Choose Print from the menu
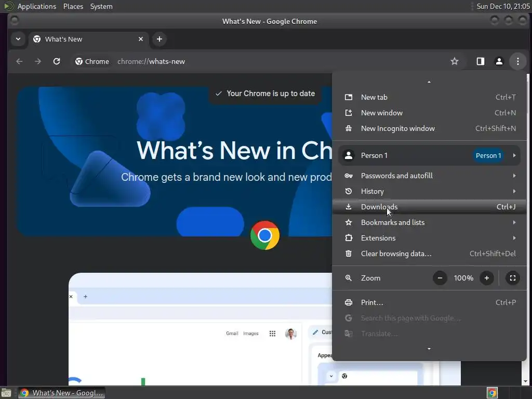 (x=429, y=303)
